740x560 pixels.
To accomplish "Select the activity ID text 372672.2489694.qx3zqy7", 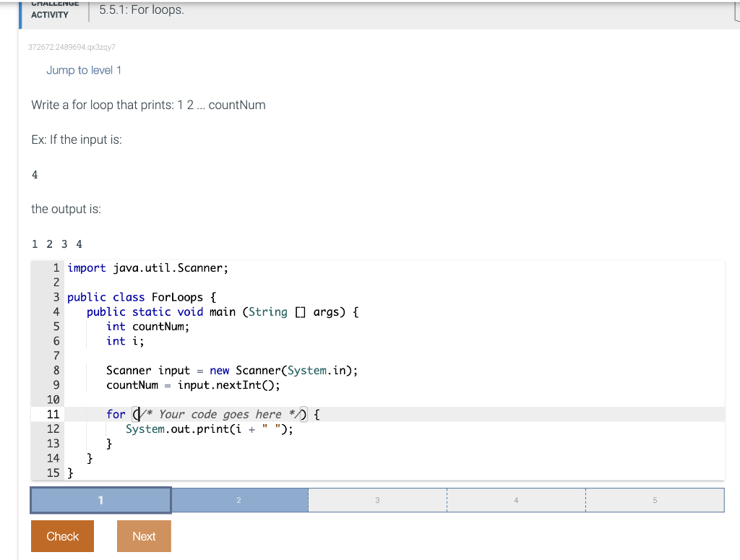I will click(73, 46).
